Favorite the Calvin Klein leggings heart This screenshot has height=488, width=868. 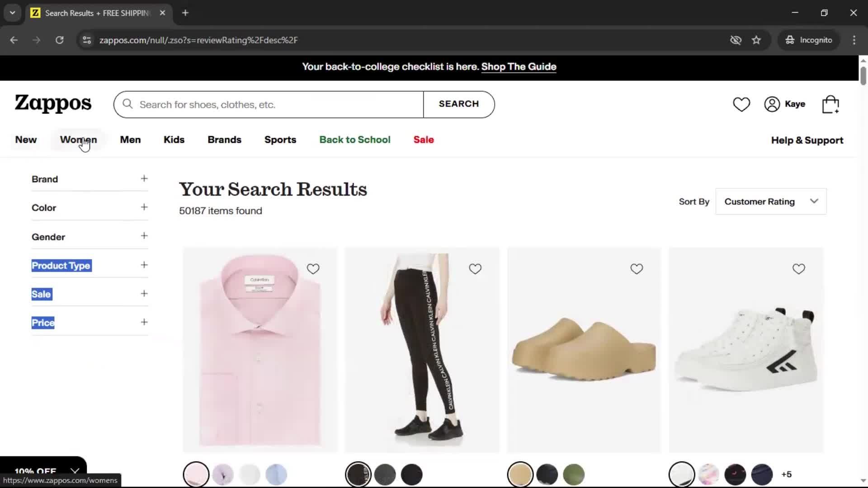pos(475,269)
